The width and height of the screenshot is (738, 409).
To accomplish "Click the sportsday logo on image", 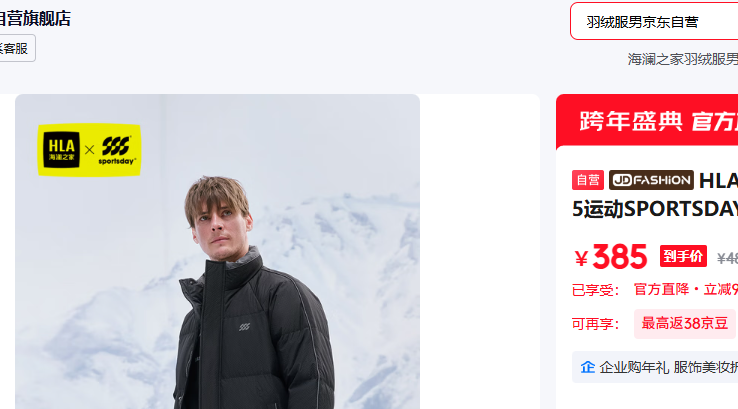I will pyautogui.click(x=117, y=150).
